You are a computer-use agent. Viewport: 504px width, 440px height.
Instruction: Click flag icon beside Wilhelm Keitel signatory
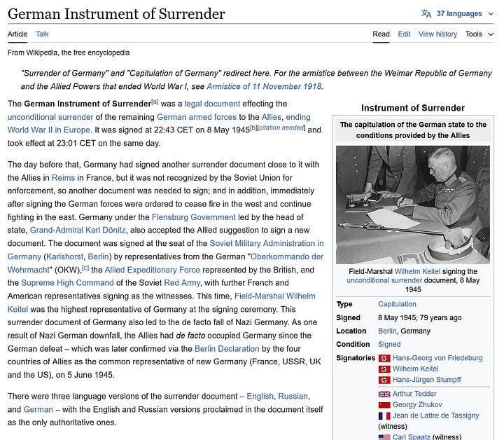point(384,369)
